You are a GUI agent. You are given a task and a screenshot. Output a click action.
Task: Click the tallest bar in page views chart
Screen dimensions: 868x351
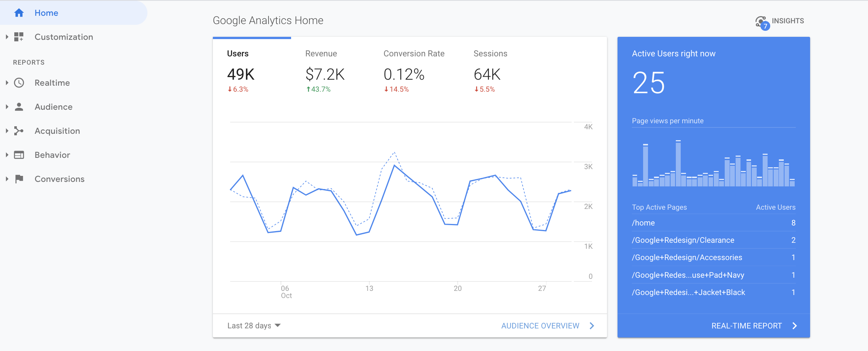pos(678,163)
